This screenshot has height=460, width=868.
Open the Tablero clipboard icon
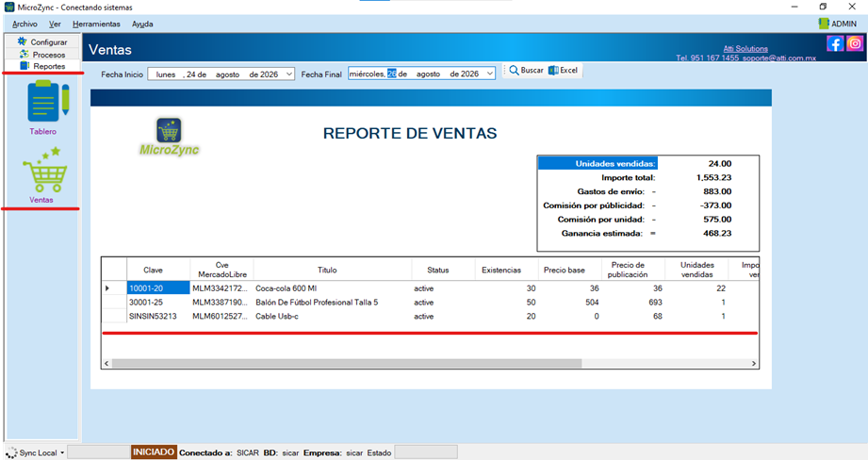click(x=48, y=101)
